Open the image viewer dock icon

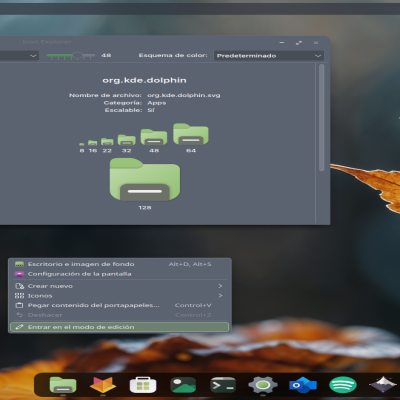[x=183, y=385]
